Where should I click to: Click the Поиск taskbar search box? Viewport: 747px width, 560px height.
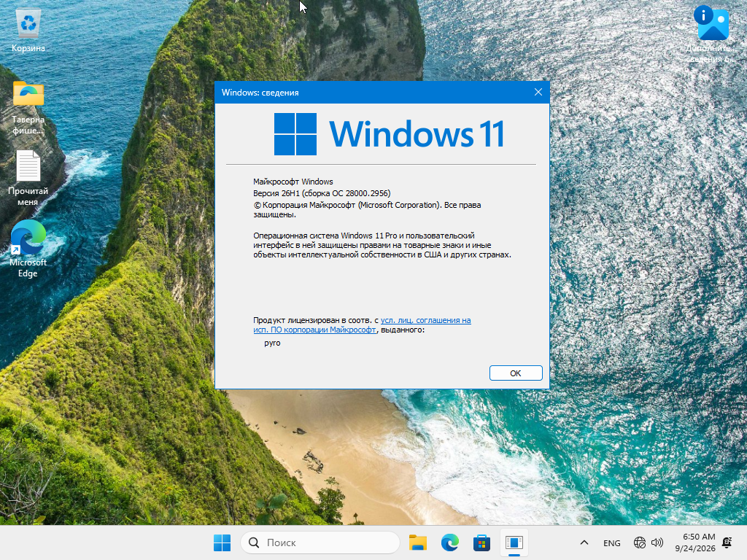[x=320, y=542]
